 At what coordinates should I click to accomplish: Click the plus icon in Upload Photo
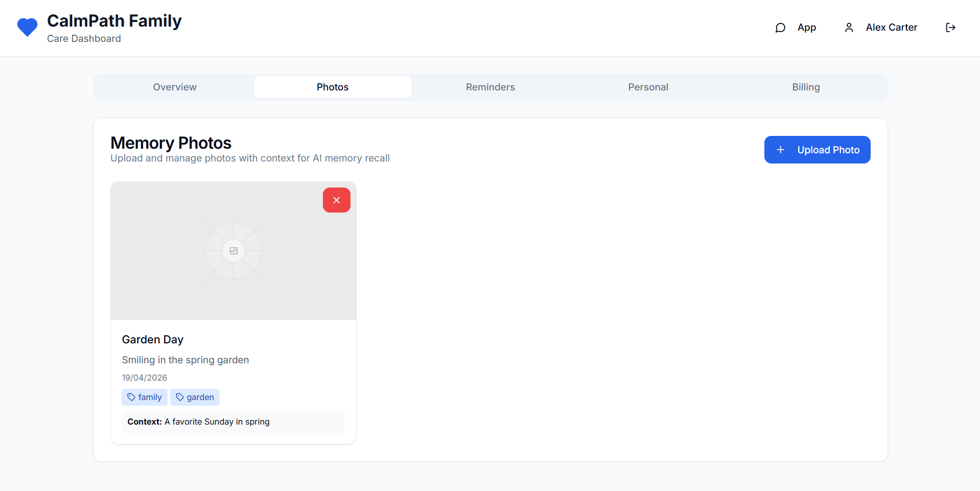coord(780,150)
